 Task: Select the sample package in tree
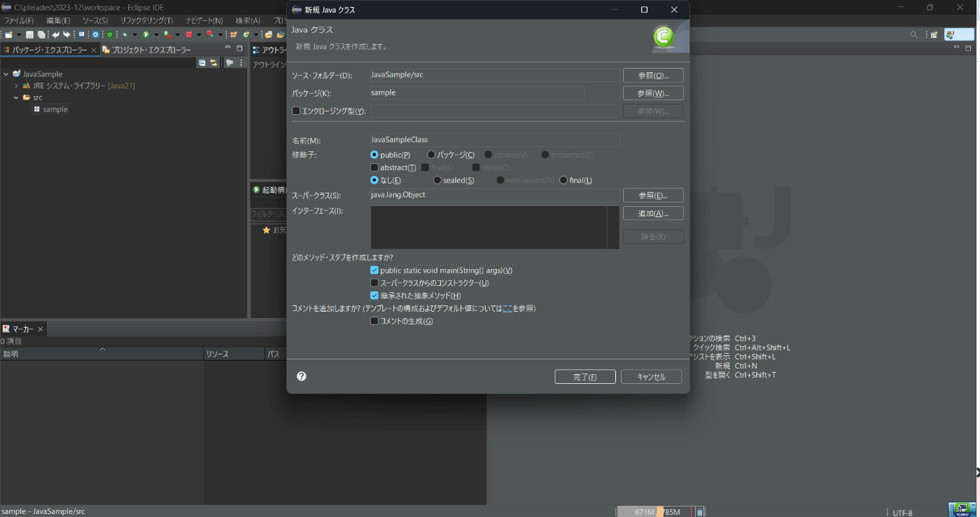pyautogui.click(x=50, y=109)
